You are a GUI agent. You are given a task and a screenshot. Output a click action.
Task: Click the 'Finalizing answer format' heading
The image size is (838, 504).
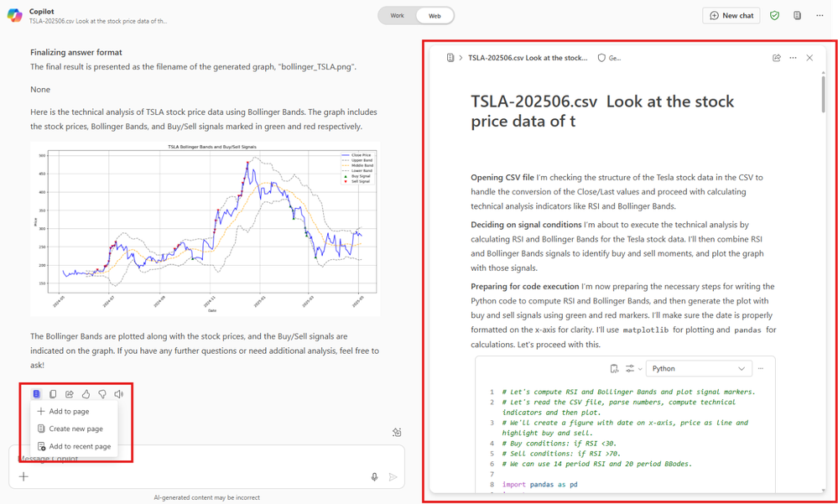pos(75,52)
